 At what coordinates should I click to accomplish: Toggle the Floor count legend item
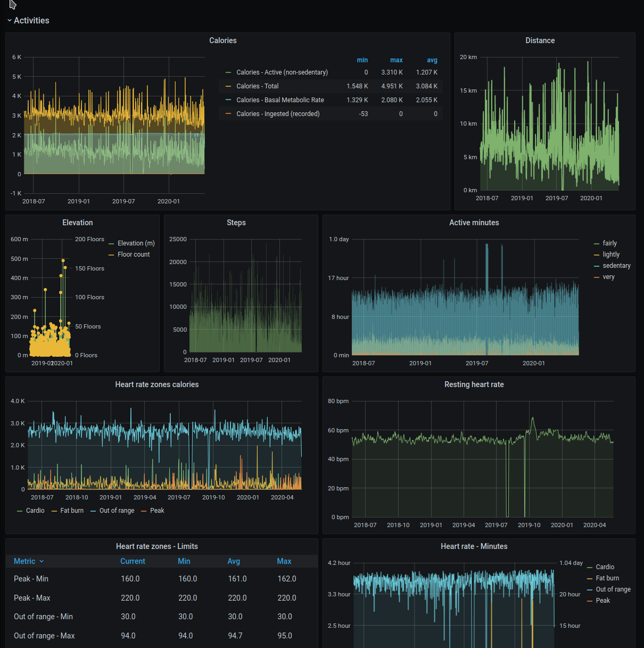point(133,254)
